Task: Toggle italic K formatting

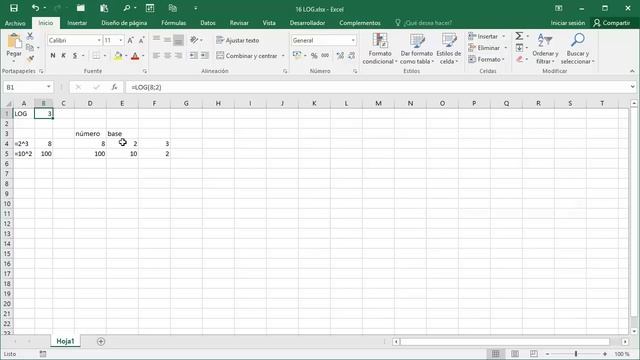Action: coord(64,56)
